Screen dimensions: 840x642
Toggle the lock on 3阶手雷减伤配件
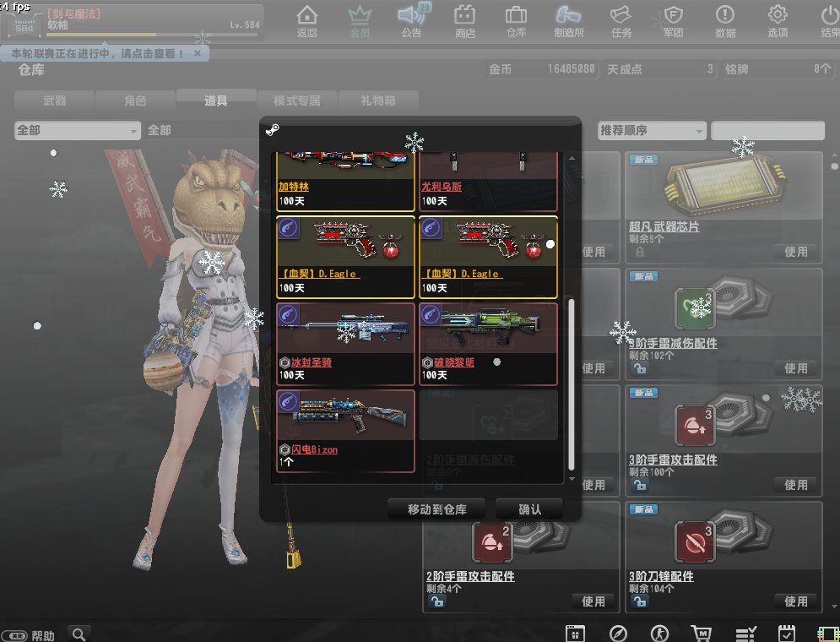point(639,368)
